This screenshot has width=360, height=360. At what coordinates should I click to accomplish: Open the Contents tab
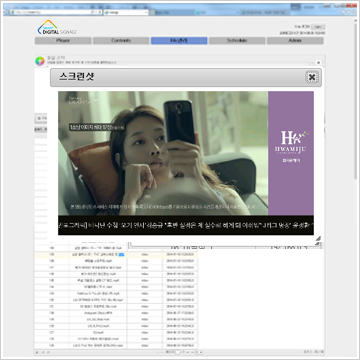[x=121, y=41]
